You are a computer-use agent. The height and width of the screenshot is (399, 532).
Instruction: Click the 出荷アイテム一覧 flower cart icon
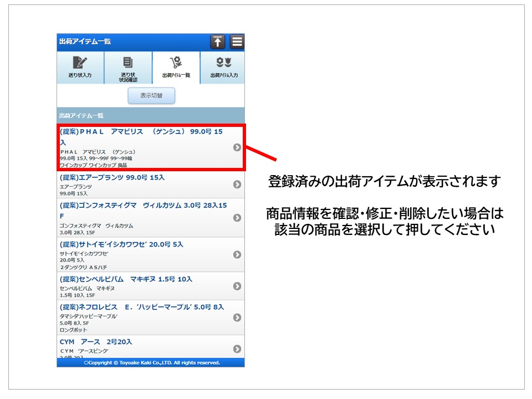tap(176, 63)
